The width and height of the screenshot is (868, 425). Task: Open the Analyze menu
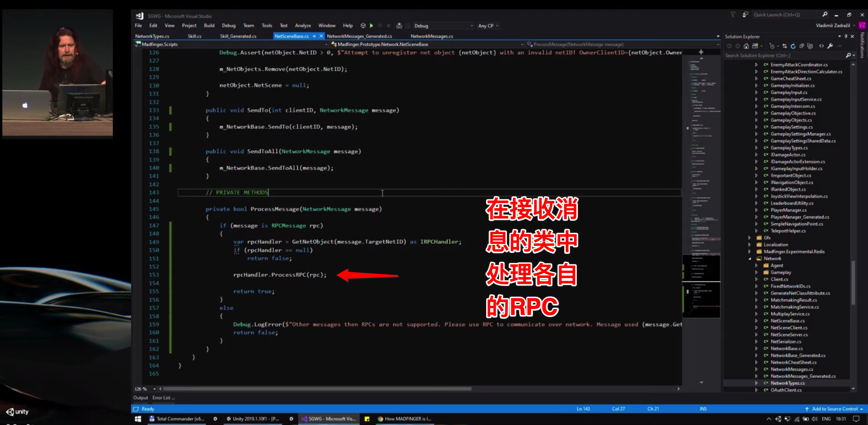[303, 26]
